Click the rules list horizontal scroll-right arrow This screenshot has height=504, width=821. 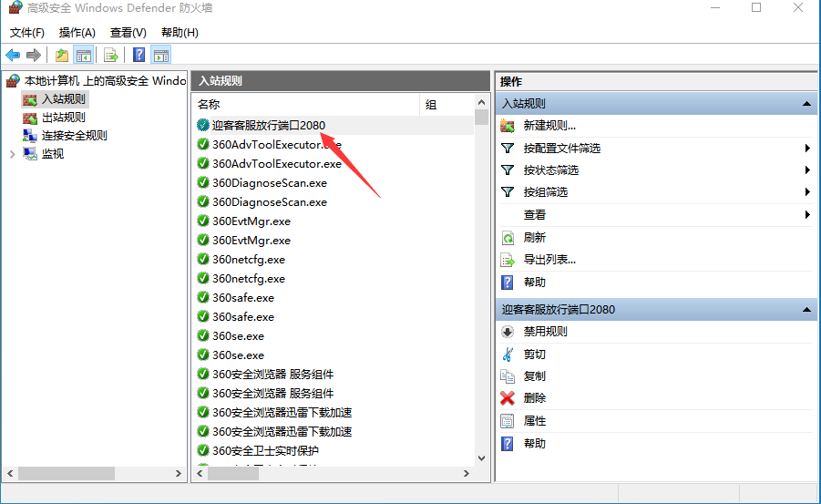(x=466, y=474)
